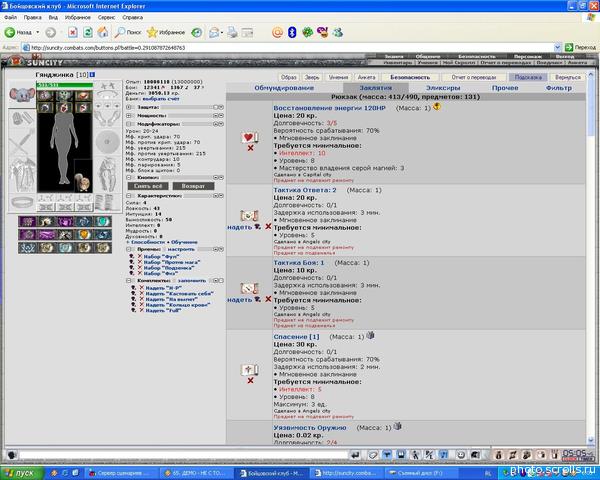
Task: Open the Файл menu
Action: point(10,18)
